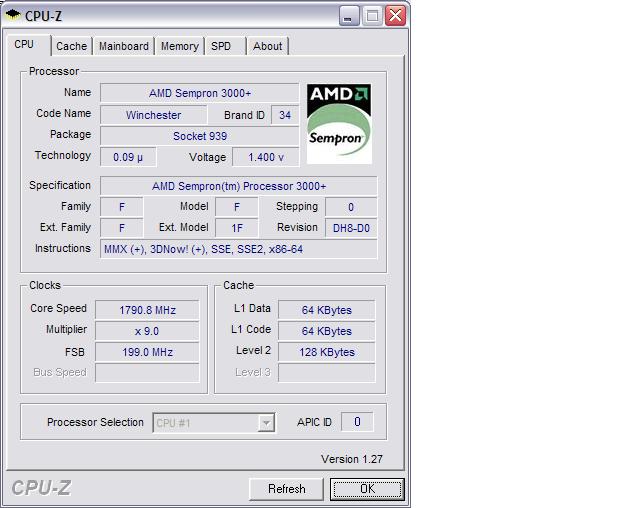This screenshot has height=508, width=640.
Task: Click the Specification field text
Action: 239,186
